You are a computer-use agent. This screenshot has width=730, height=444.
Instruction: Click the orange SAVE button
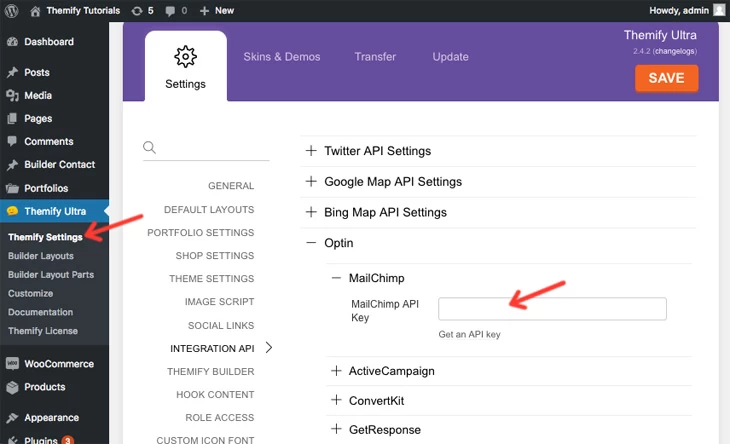(666, 78)
